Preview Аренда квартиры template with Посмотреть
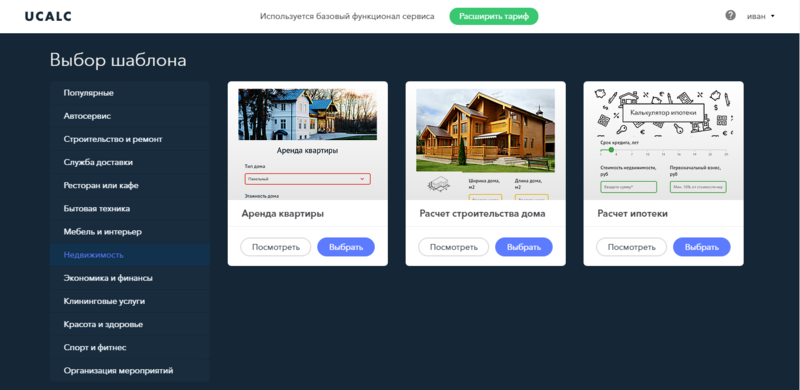The height and width of the screenshot is (390, 800). pyautogui.click(x=276, y=247)
